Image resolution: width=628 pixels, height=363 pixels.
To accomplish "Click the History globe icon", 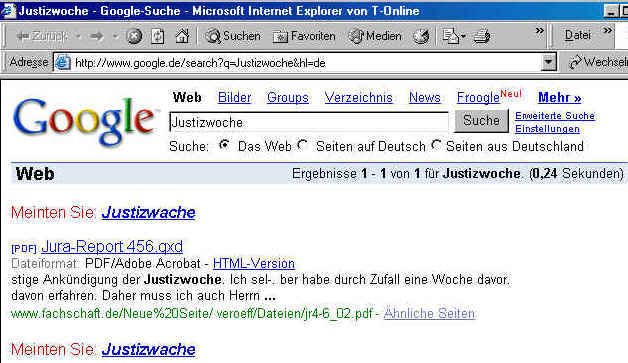I will pyautogui.click(x=421, y=36).
